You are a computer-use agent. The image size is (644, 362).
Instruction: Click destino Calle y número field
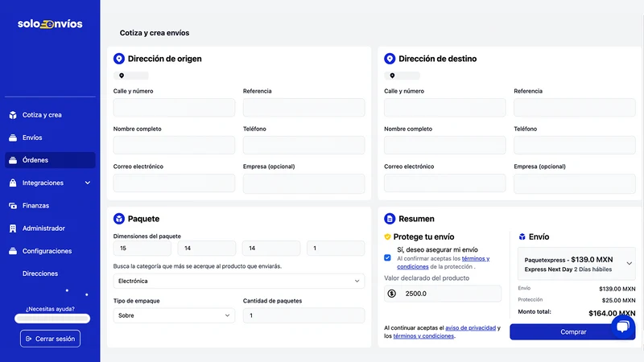(x=445, y=108)
